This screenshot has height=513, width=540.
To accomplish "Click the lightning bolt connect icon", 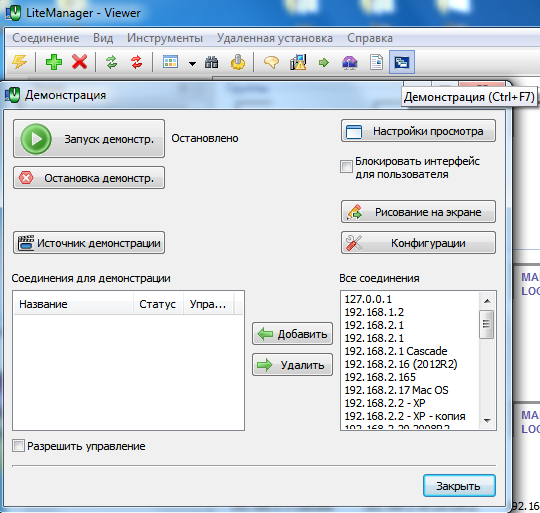I will pos(19,62).
